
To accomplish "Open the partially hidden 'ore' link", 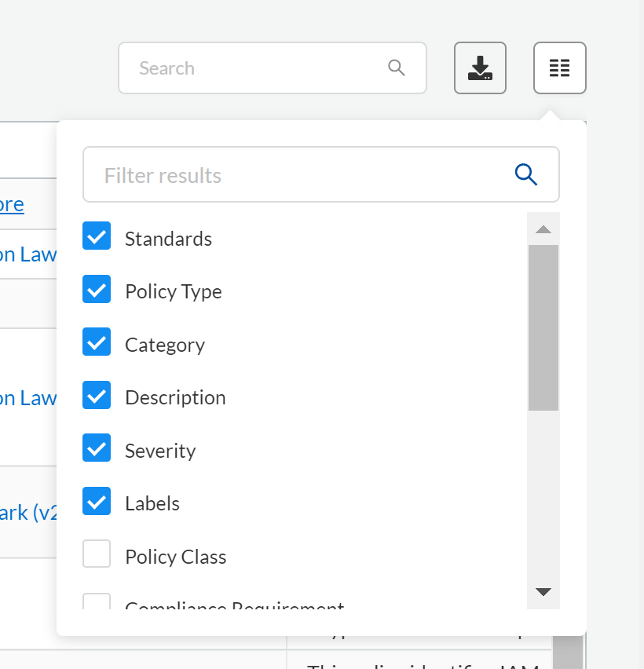I will coord(12,205).
